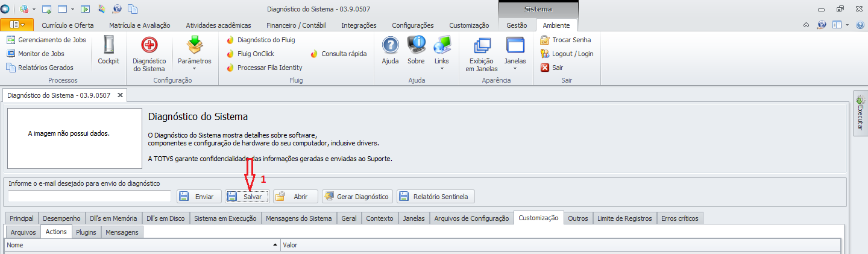Click the e-mail input field

tap(90, 196)
